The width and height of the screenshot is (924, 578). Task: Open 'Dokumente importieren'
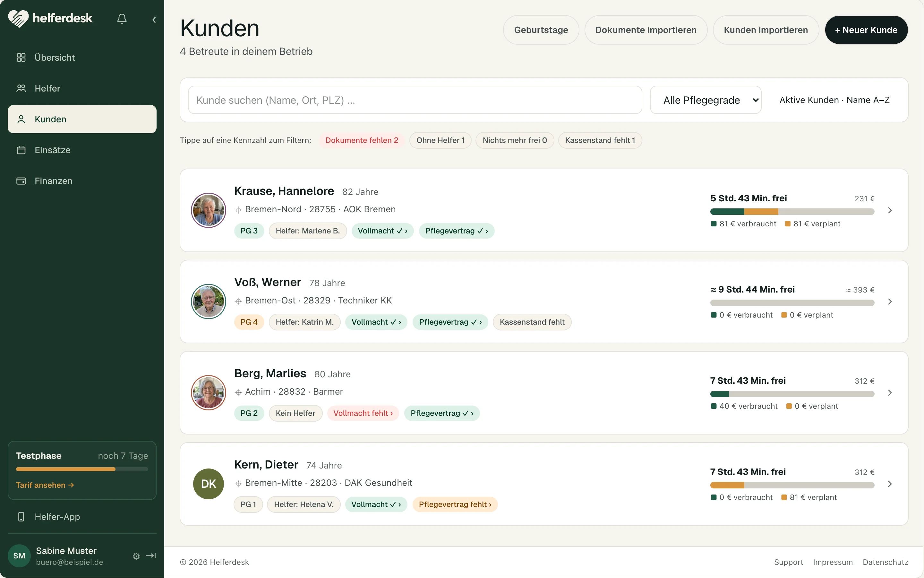click(646, 30)
